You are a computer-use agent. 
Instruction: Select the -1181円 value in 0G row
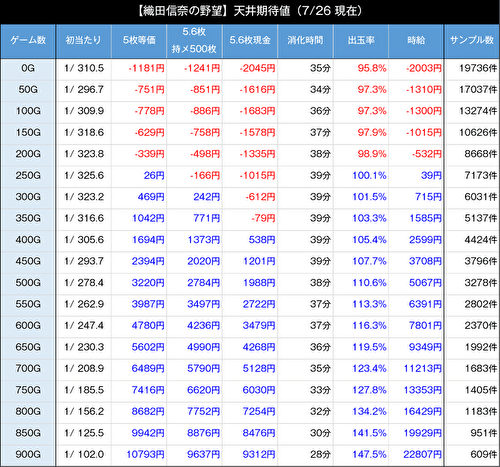point(146,68)
